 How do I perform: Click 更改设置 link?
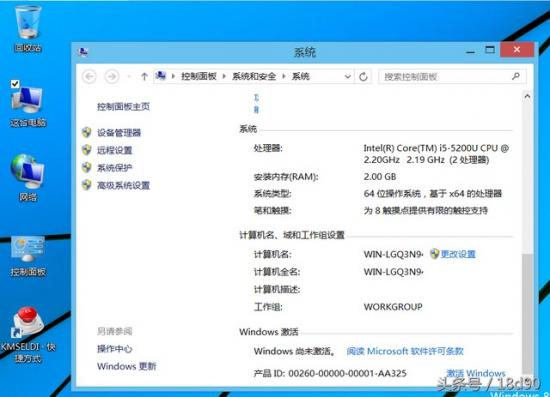pos(458,254)
